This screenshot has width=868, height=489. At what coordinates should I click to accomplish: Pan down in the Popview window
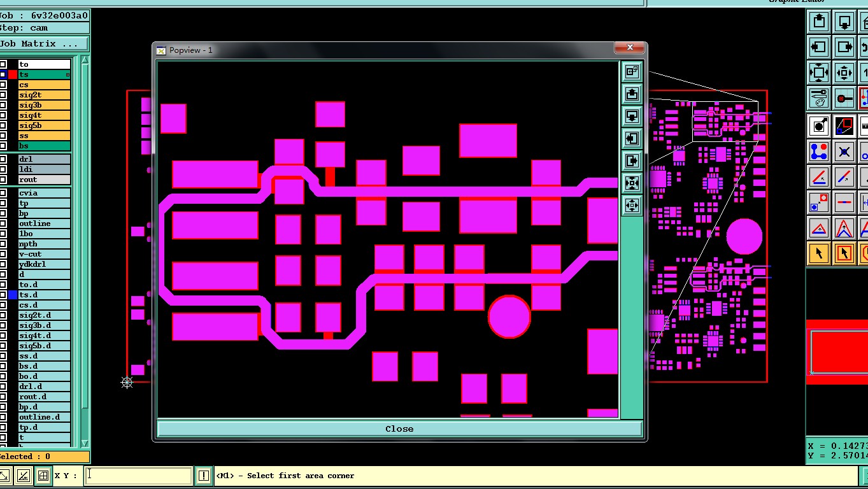[x=632, y=117]
